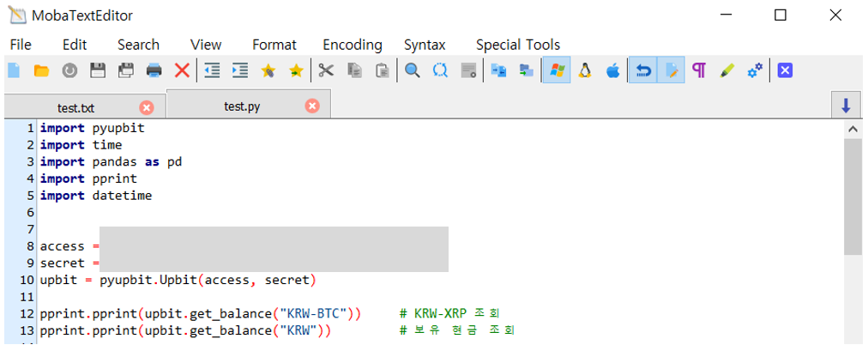Go to next bookmark via the star icon

pos(296,70)
